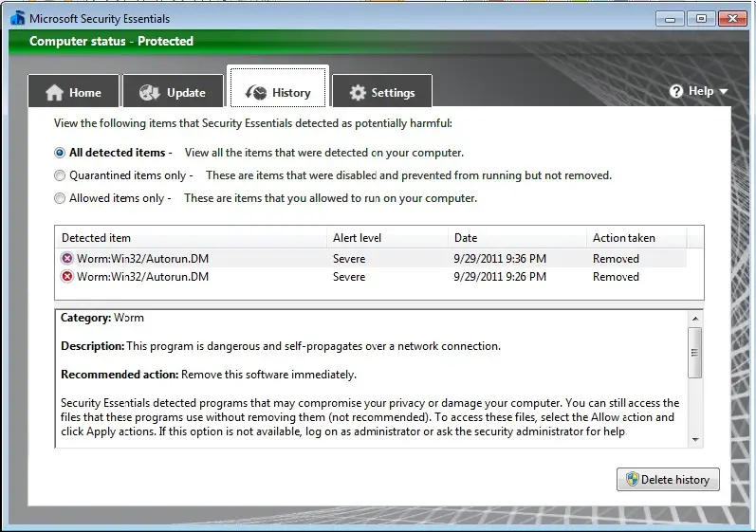Close the Security Essentials window
The height and width of the screenshot is (532, 756).
732,19
